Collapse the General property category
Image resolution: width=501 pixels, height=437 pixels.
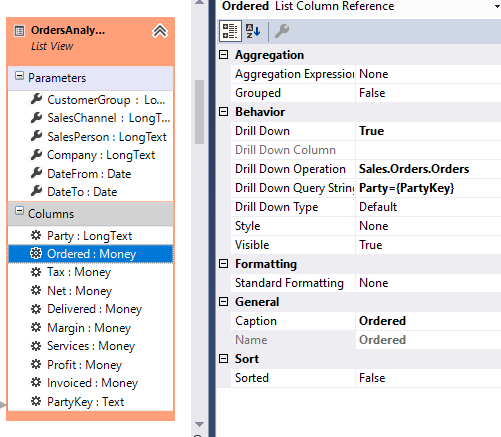(224, 302)
